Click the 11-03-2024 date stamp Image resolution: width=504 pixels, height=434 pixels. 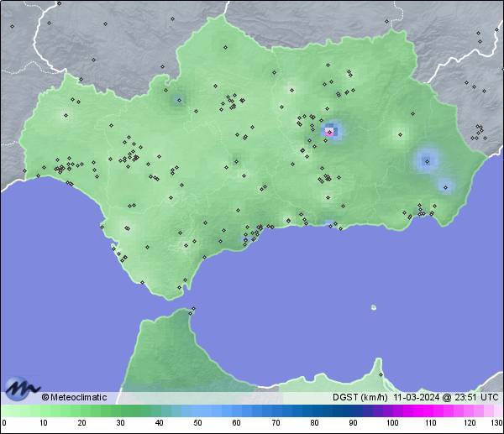417,397
